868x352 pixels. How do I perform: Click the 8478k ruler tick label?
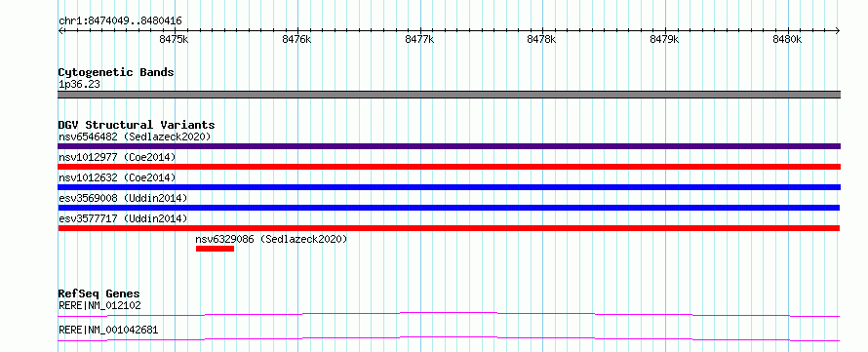[542, 39]
